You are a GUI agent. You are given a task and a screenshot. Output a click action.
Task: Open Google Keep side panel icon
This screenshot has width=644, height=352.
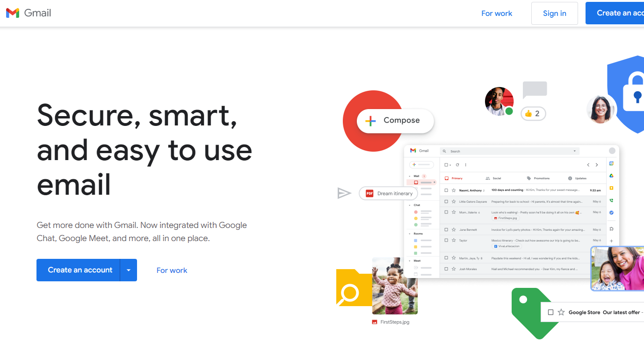[x=611, y=188]
